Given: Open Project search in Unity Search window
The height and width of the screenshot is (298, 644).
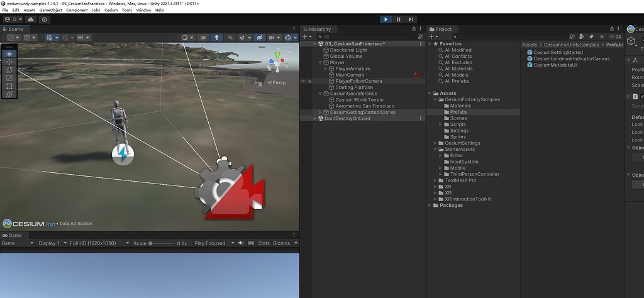Looking at the screenshot, I should [x=572, y=36].
